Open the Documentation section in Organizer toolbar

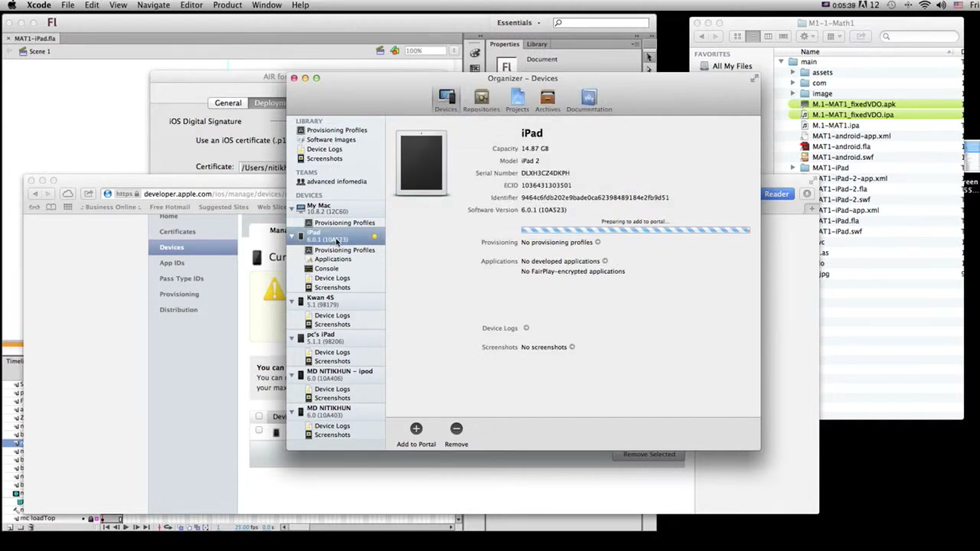pyautogui.click(x=589, y=100)
